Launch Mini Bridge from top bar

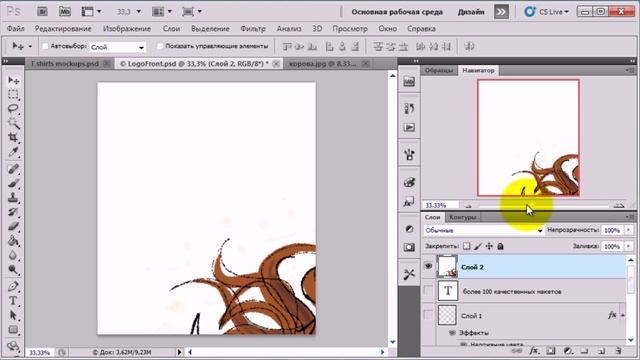[x=64, y=11]
